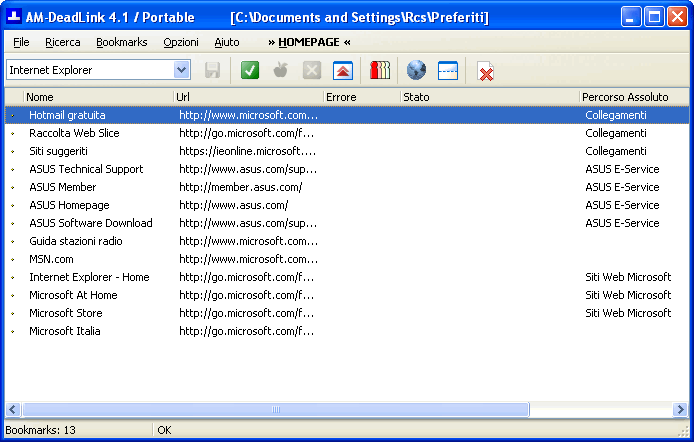The width and height of the screenshot is (694, 442).
Task: Click the red double up arrow icon
Action: (343, 70)
